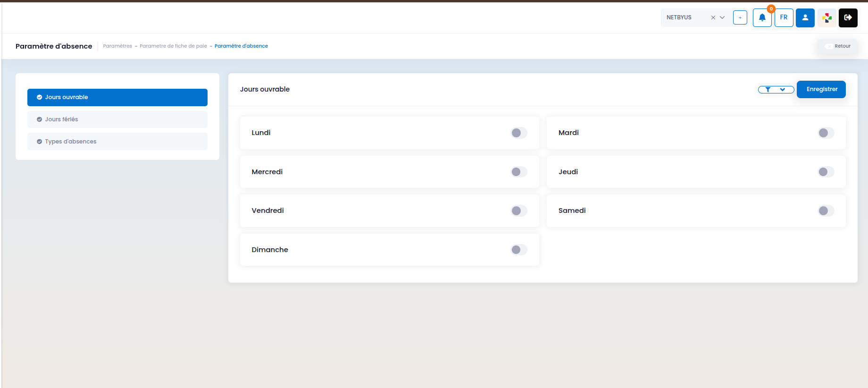
Task: Open the notifications bell
Action: pyautogui.click(x=762, y=18)
